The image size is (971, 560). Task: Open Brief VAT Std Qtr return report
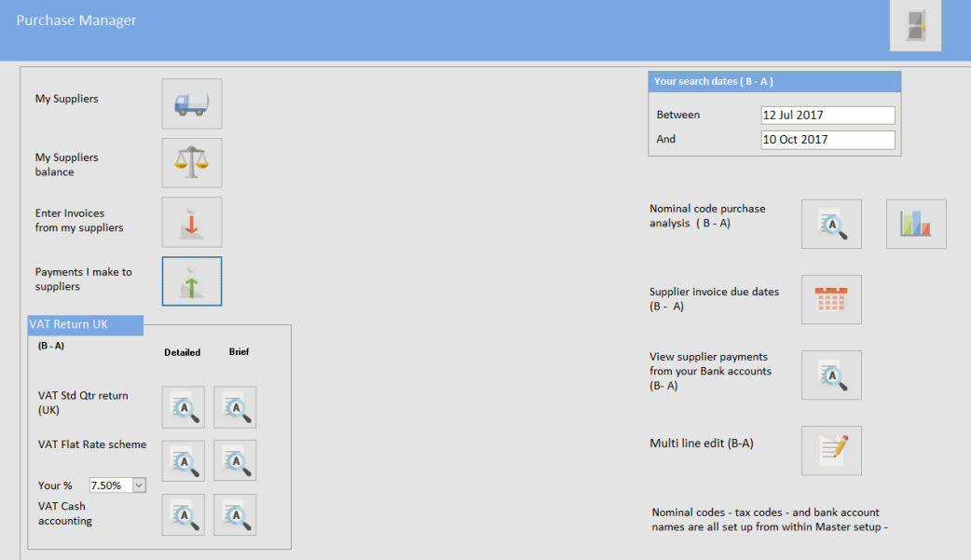coord(235,407)
